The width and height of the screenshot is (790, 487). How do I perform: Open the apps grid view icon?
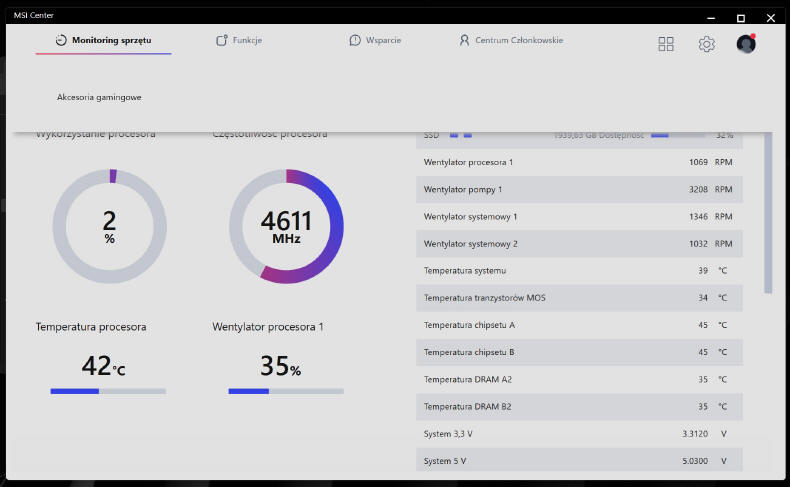pos(666,44)
